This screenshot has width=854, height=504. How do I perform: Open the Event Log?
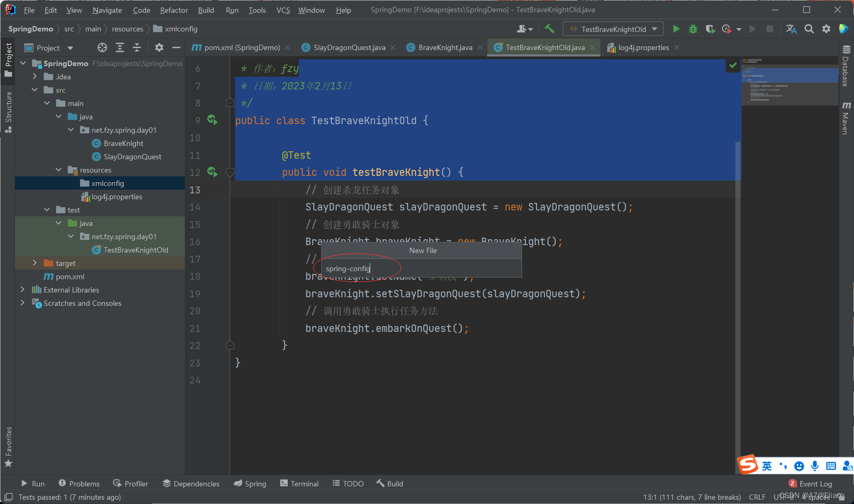tap(810, 483)
